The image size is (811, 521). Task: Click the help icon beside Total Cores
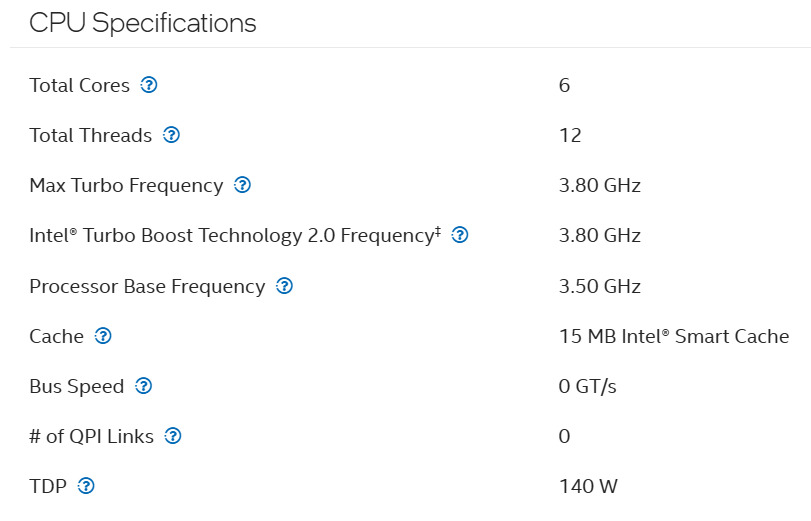(149, 85)
